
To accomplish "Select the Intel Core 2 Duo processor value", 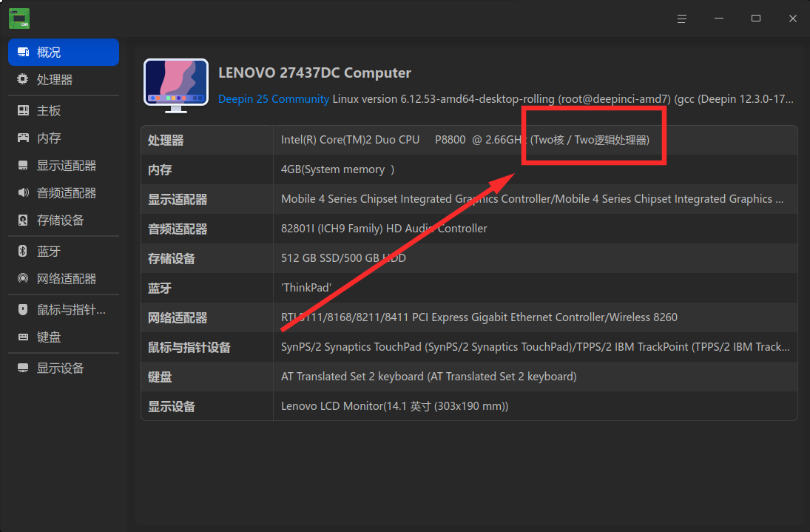I will pos(465,140).
